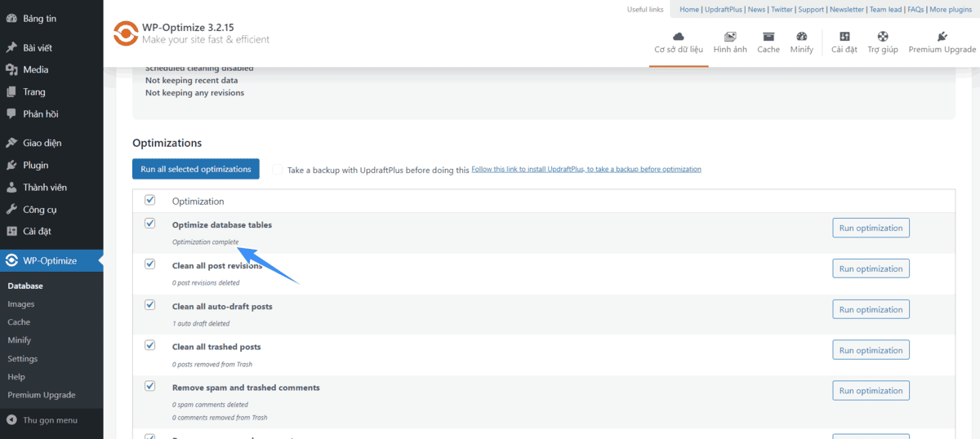Run optimization for Clean all post revisions
Viewport: 980px width, 439px height.
pyautogui.click(x=871, y=268)
